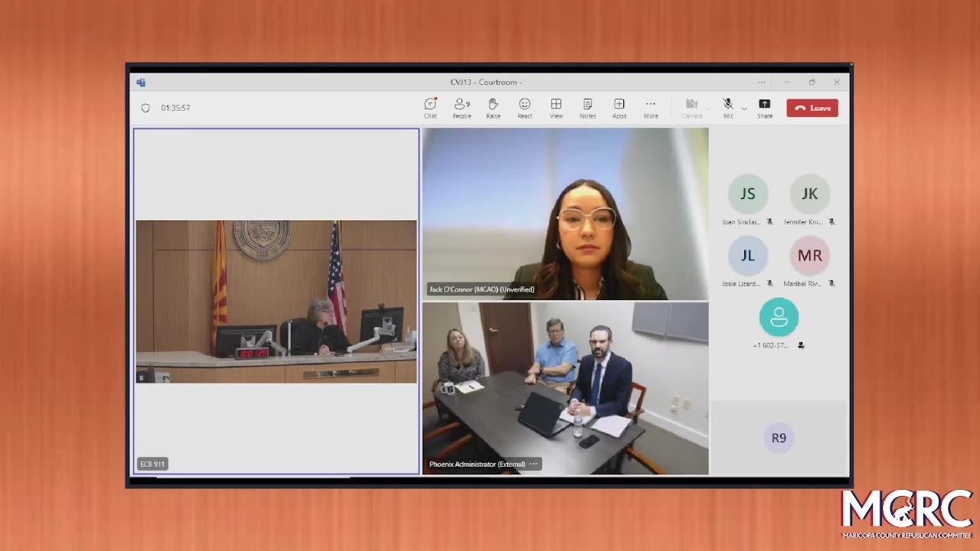Open Phoenix Administrator tile options ellipsis
The width and height of the screenshot is (980, 551).
[x=534, y=464]
